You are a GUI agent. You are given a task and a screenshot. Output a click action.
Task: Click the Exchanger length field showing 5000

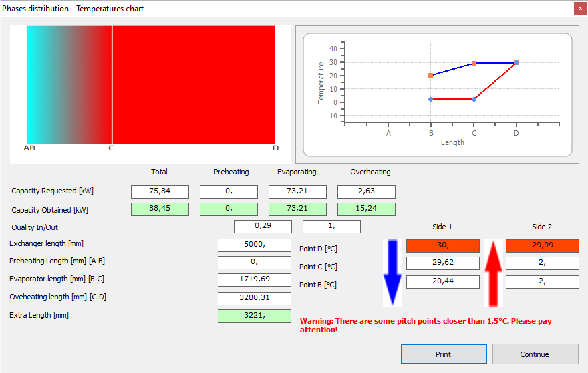pyautogui.click(x=254, y=245)
